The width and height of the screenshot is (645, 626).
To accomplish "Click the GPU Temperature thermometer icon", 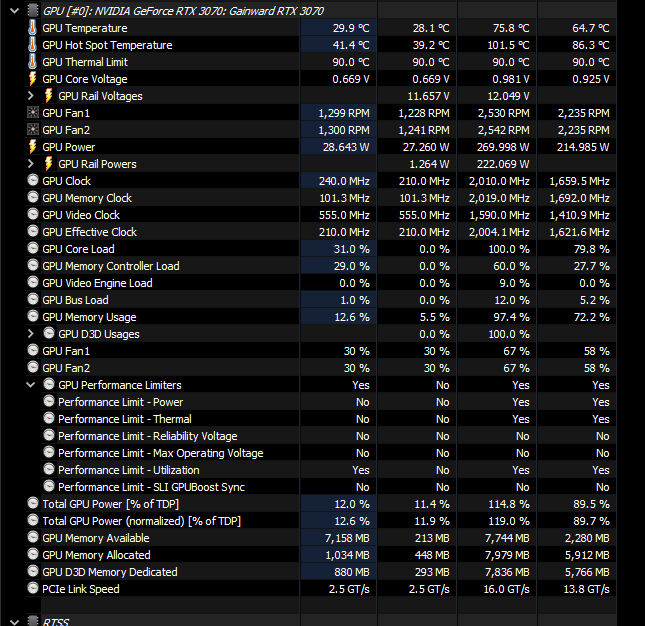I will (x=32, y=28).
